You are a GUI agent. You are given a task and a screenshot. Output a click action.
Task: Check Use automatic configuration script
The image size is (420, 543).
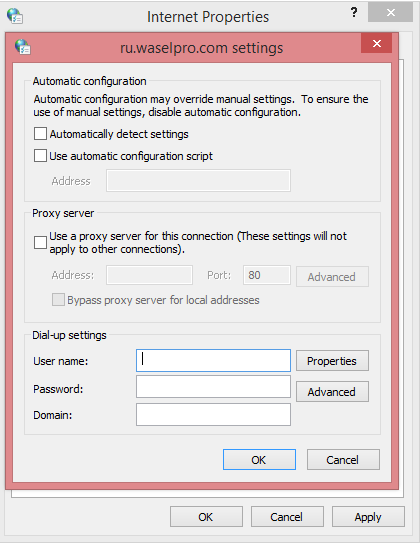[40, 156]
